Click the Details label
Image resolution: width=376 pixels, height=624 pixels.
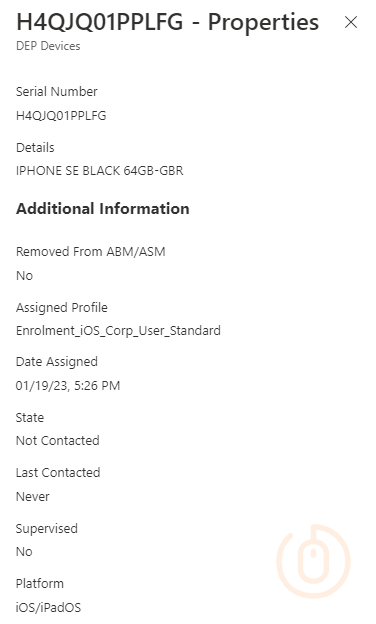35,148
